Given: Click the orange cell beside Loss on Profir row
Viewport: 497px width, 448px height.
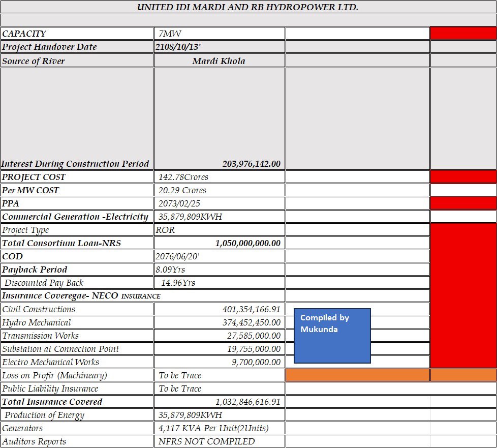Looking at the screenshot, I should [x=358, y=375].
